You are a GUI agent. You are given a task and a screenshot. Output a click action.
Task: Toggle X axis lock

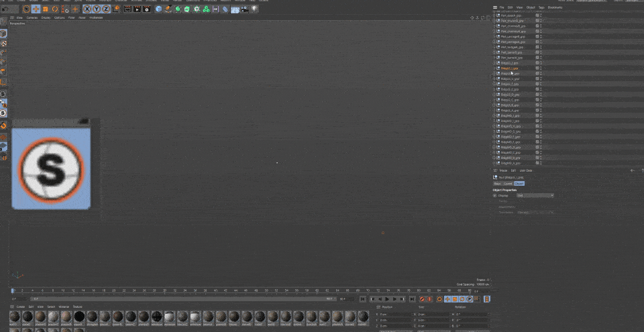[x=87, y=9]
